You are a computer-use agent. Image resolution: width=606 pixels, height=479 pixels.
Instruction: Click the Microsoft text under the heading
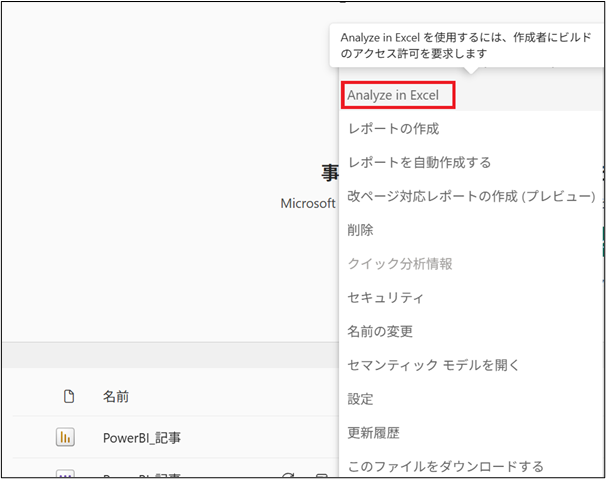coord(308,203)
